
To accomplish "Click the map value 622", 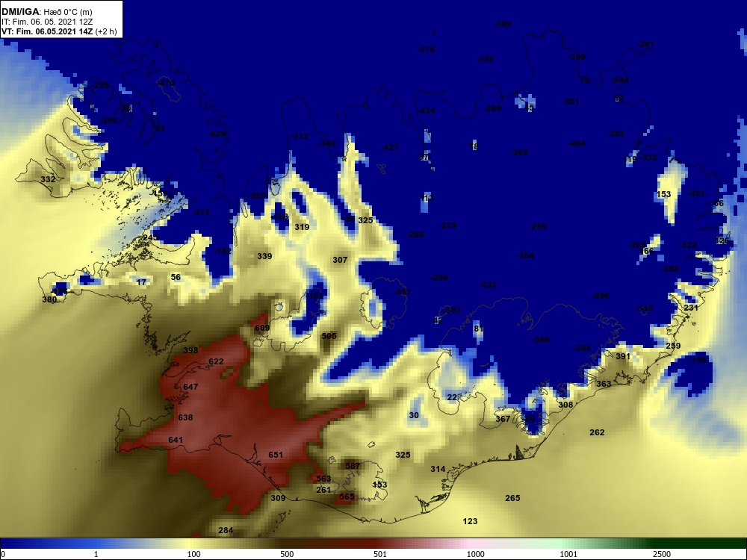I will [x=216, y=361].
